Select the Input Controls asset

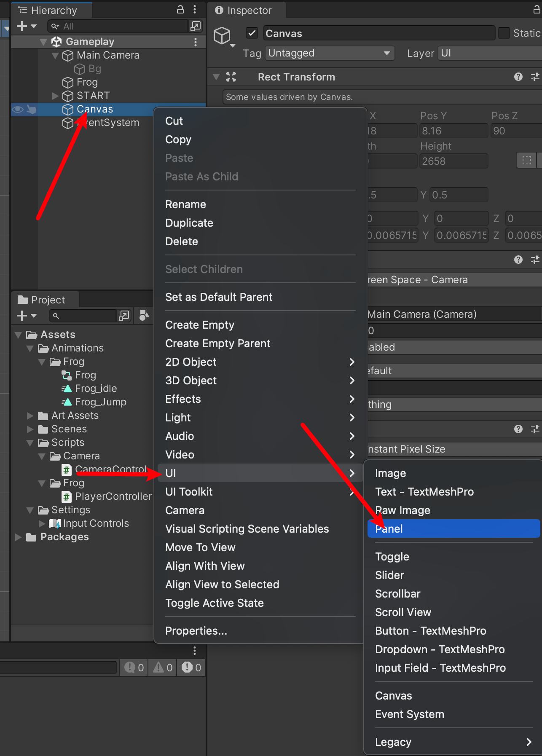(89, 523)
